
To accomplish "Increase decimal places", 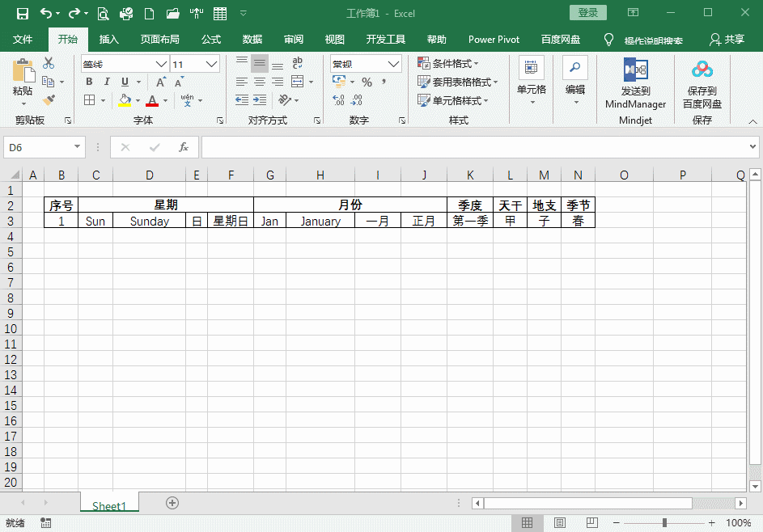I will 339,100.
